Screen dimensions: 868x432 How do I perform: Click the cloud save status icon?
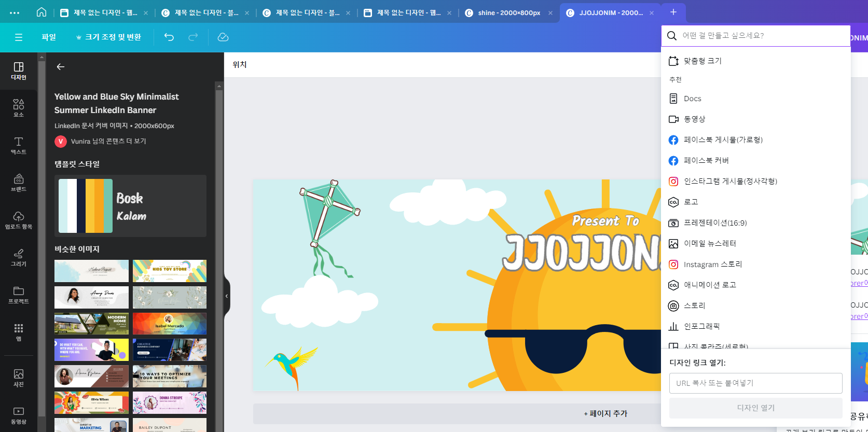(x=223, y=37)
